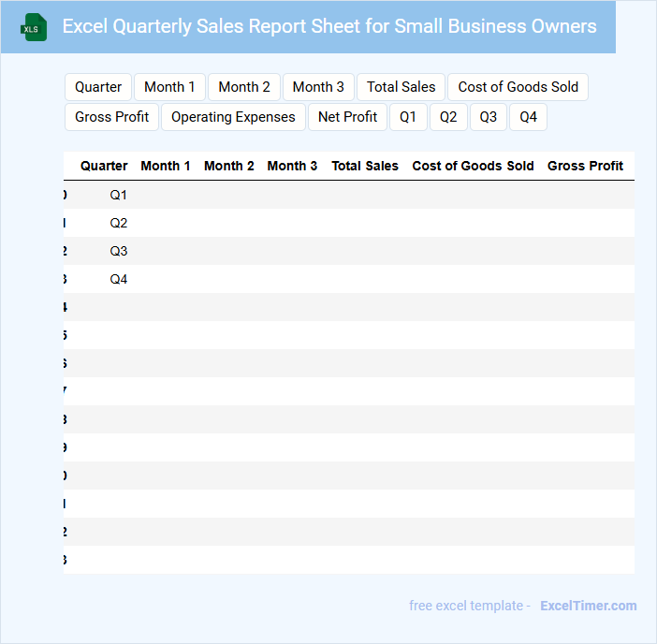Click the Month 1 tag
The image size is (657, 644).
click(169, 87)
